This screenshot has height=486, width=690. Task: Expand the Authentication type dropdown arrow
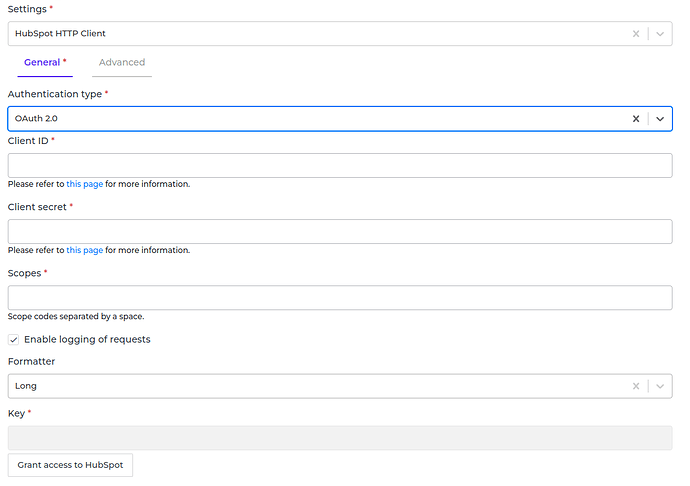[660, 119]
